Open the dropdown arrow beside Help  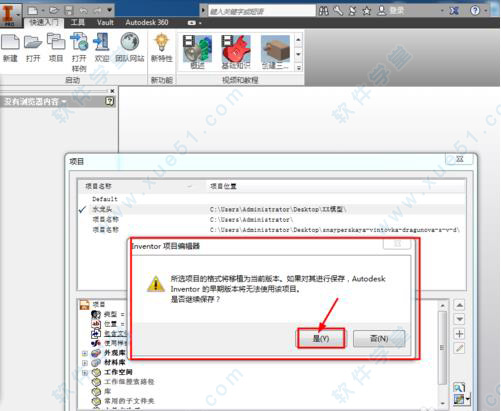click(x=486, y=11)
